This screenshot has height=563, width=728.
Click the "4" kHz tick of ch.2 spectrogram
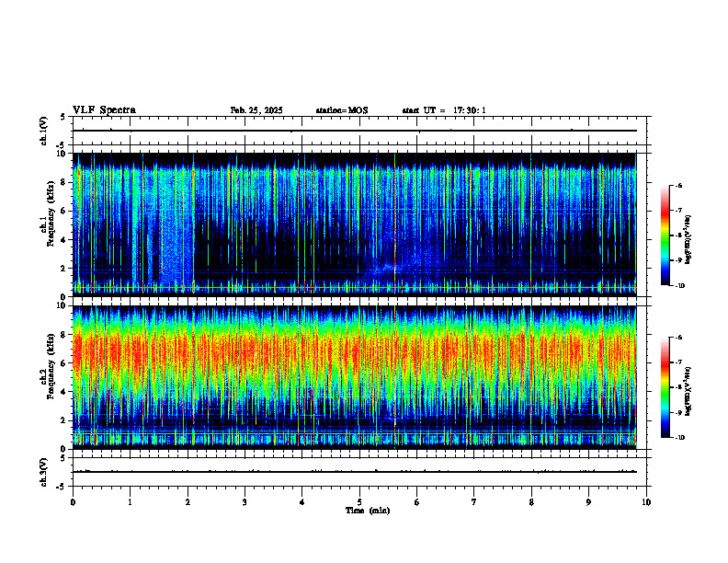click(x=64, y=392)
